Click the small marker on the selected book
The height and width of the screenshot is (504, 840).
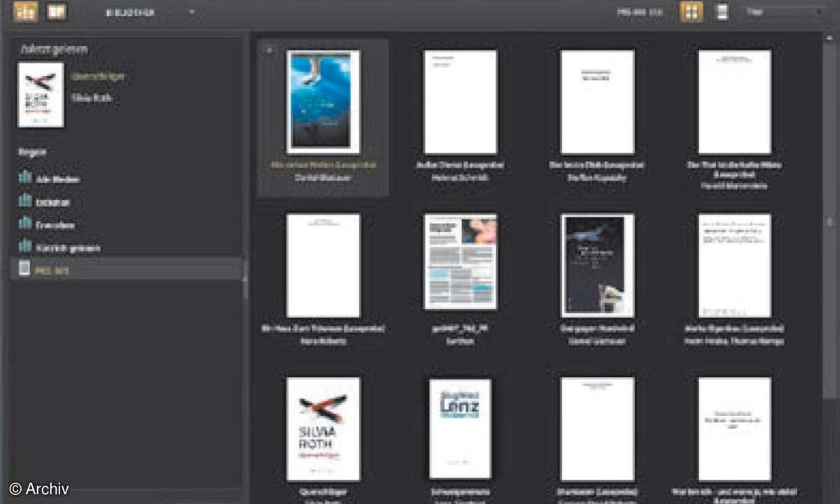tap(269, 50)
